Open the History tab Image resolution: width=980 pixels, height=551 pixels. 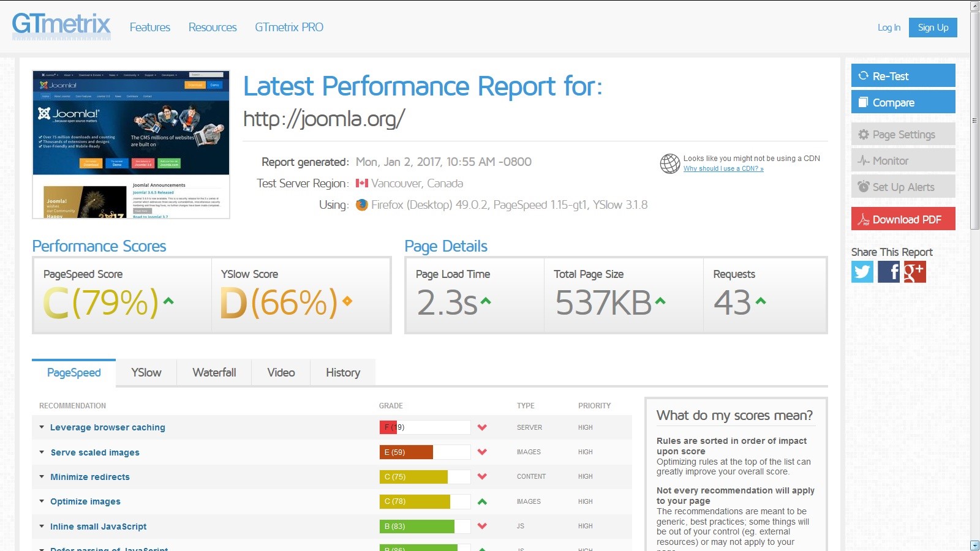(x=343, y=373)
